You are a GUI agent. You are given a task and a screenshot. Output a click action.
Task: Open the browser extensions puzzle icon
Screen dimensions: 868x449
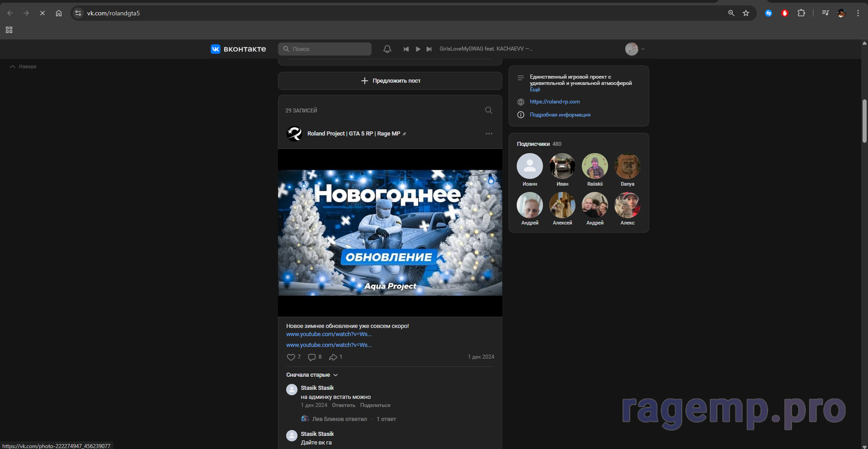pyautogui.click(x=801, y=13)
